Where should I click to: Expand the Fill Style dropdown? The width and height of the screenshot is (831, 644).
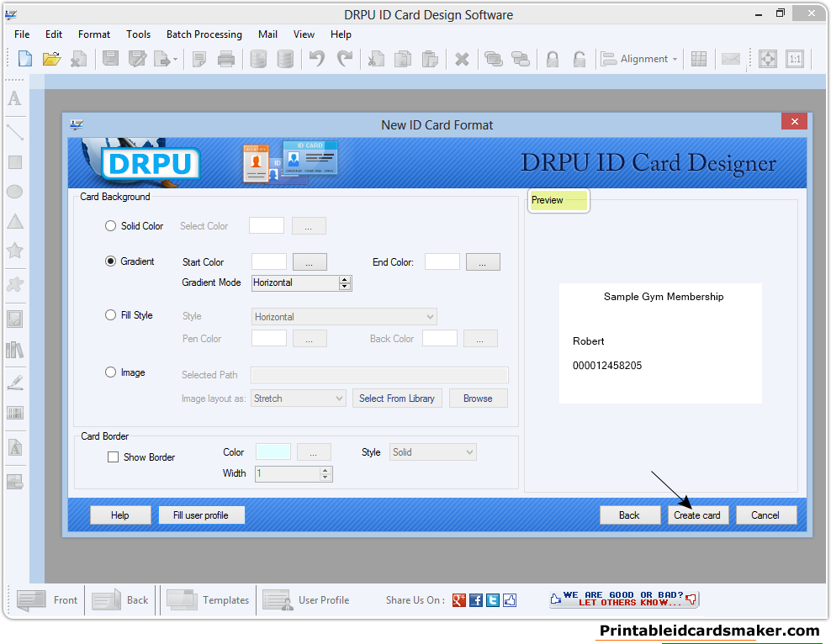(x=344, y=317)
